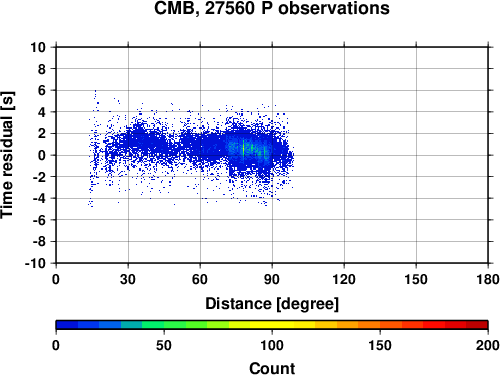Click distance axis tick label '180'
Screen dimensions: 500x375
coord(488,279)
